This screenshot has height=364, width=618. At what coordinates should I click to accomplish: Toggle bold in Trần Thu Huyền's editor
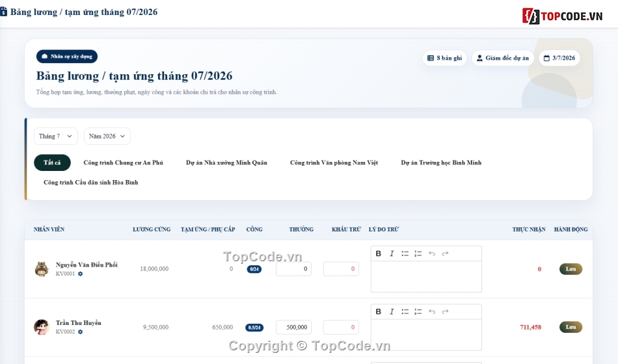(x=379, y=311)
